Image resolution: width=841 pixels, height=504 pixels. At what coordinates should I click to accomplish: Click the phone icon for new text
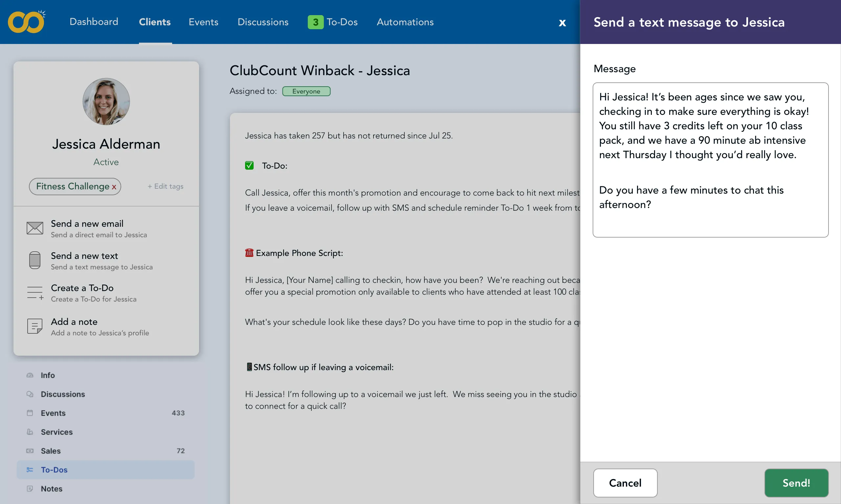(x=35, y=260)
